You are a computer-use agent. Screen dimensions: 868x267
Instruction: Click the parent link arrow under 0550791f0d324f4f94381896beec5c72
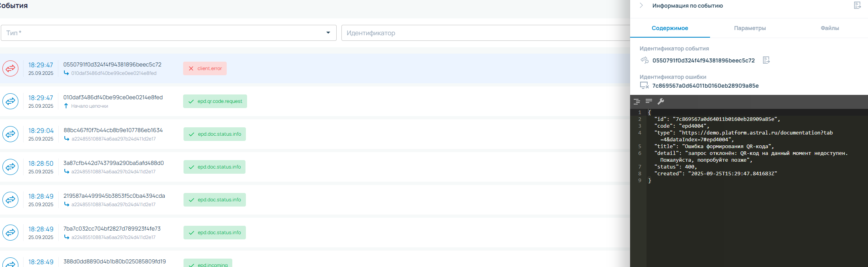point(66,73)
